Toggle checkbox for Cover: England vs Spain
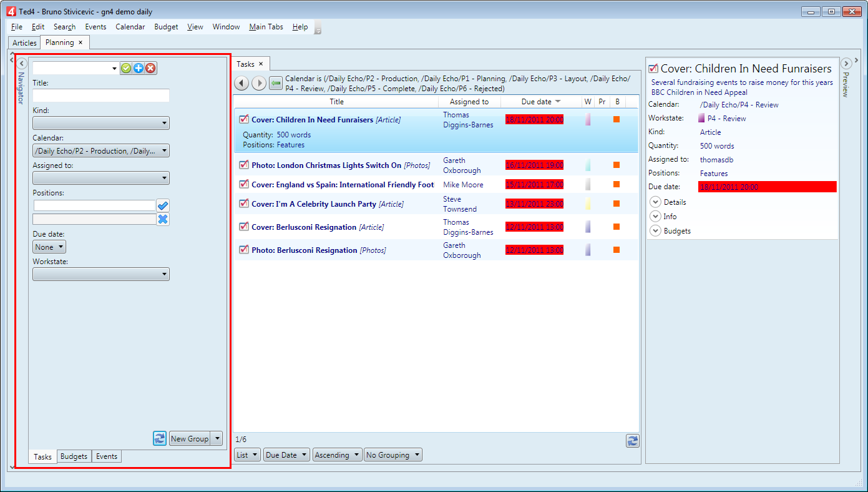The image size is (868, 492). [244, 184]
